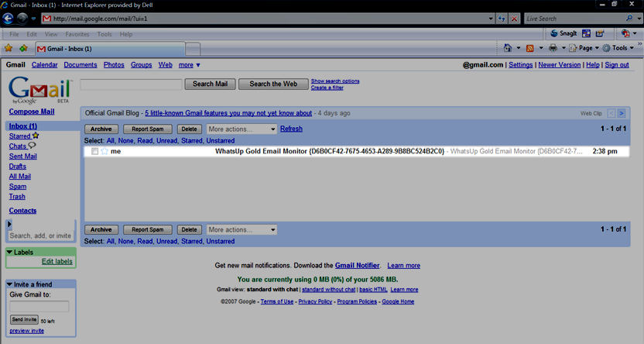Click the Web Clip previous arrow

[611, 113]
